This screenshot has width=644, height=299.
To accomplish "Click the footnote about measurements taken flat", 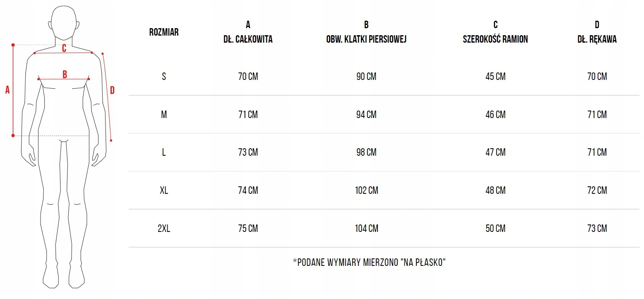I will tap(369, 262).
